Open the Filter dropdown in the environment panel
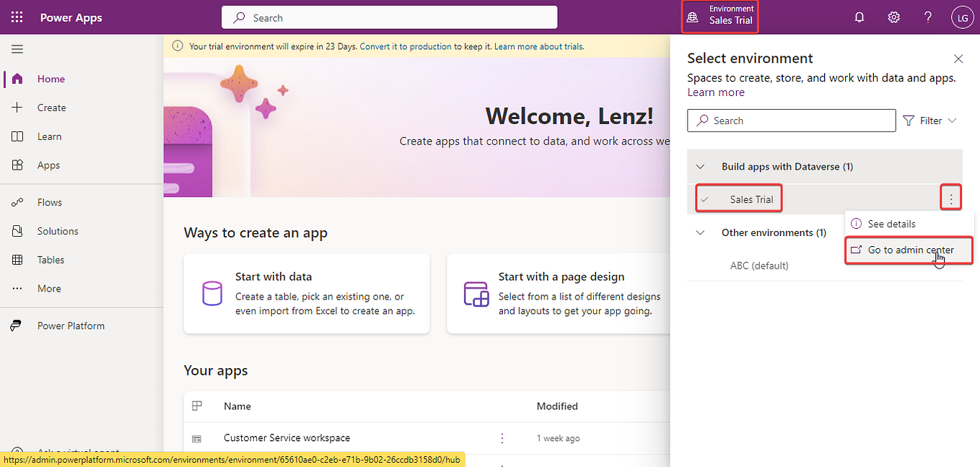This screenshot has height=467, width=980. (929, 120)
